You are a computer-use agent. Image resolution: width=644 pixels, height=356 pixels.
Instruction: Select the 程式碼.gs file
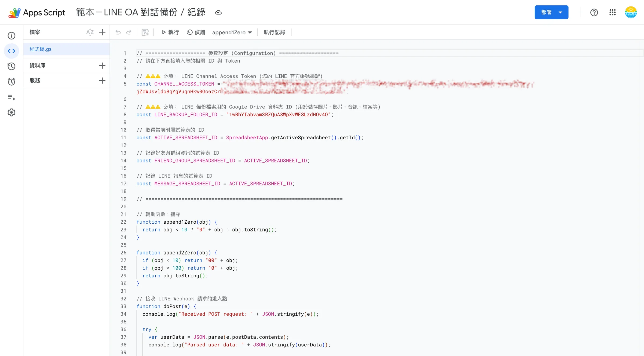67,49
